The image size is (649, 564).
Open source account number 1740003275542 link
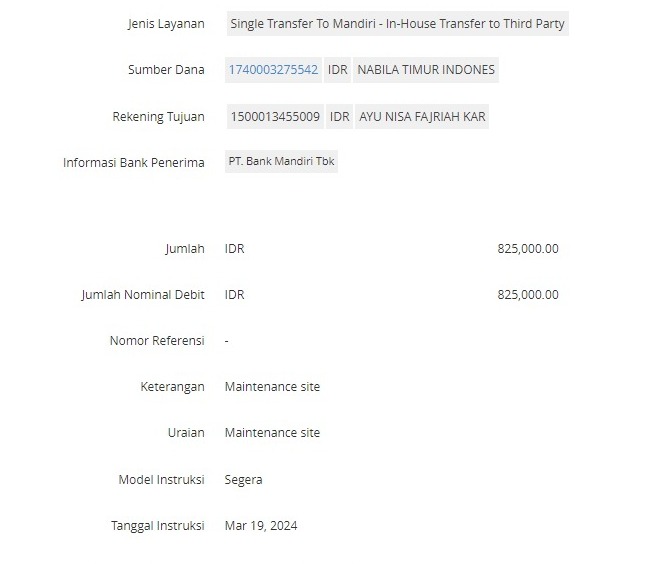pos(273,70)
